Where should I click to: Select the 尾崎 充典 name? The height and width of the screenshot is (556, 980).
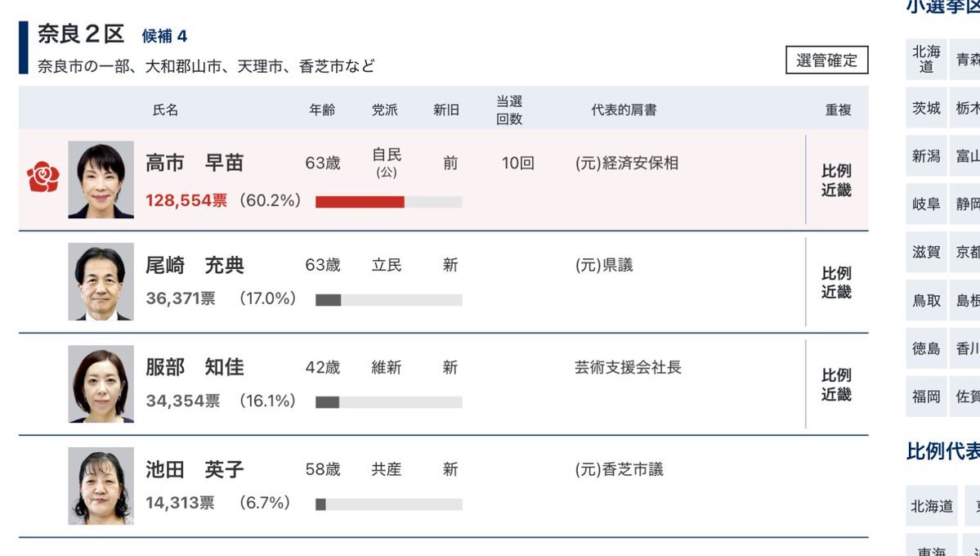point(195,266)
